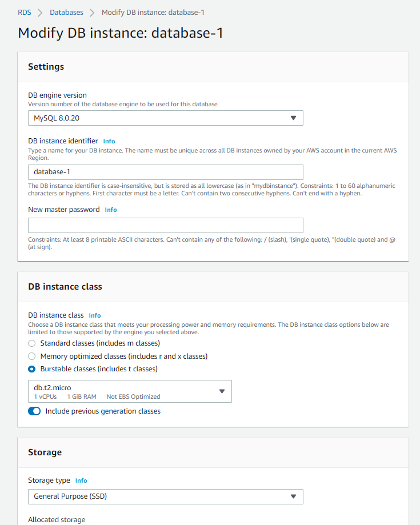Select Standard classes radio option
This screenshot has width=420, height=525.
[x=32, y=343]
